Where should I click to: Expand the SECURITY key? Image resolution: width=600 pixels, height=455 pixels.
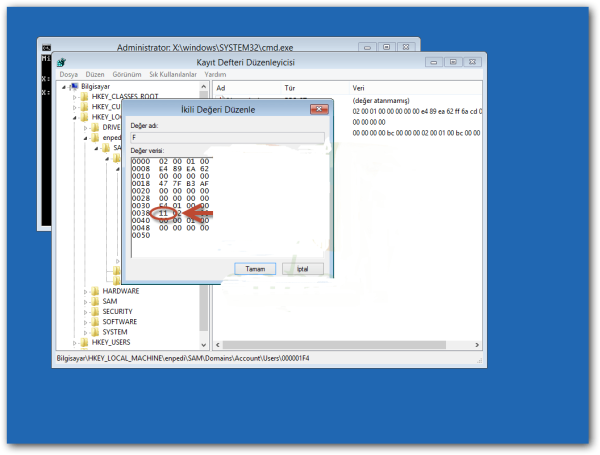(85, 312)
